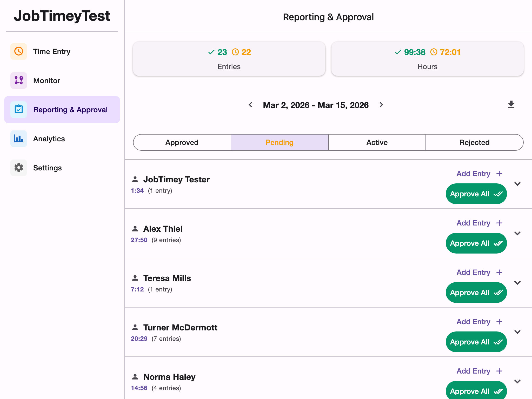Image resolution: width=532 pixels, height=399 pixels.
Task: Expand Turner McDermott's entry list
Action: (517, 332)
